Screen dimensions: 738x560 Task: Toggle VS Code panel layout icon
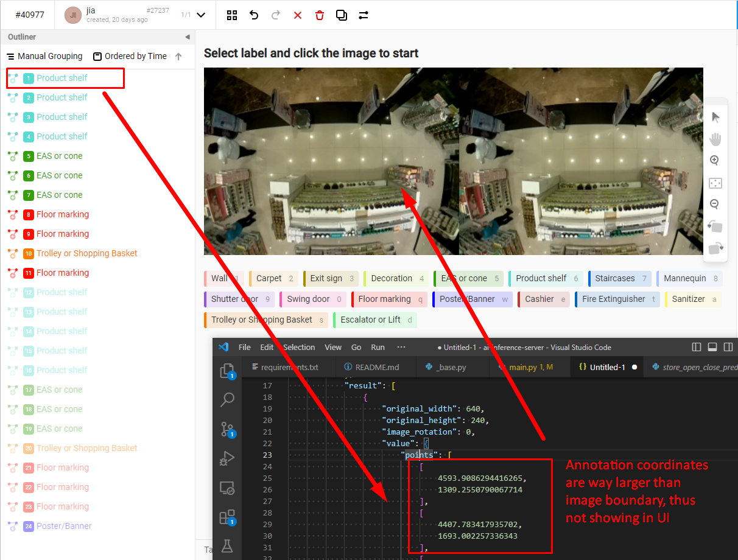coord(712,348)
